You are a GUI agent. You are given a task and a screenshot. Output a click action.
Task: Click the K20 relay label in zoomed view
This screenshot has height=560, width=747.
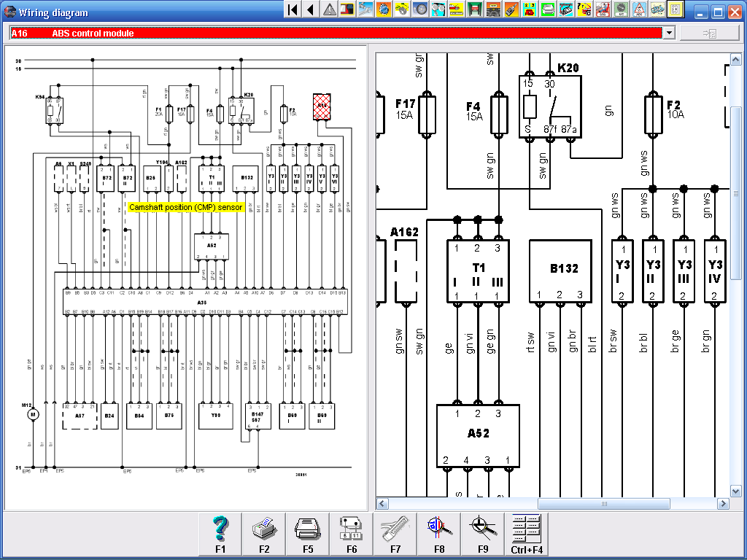568,68
